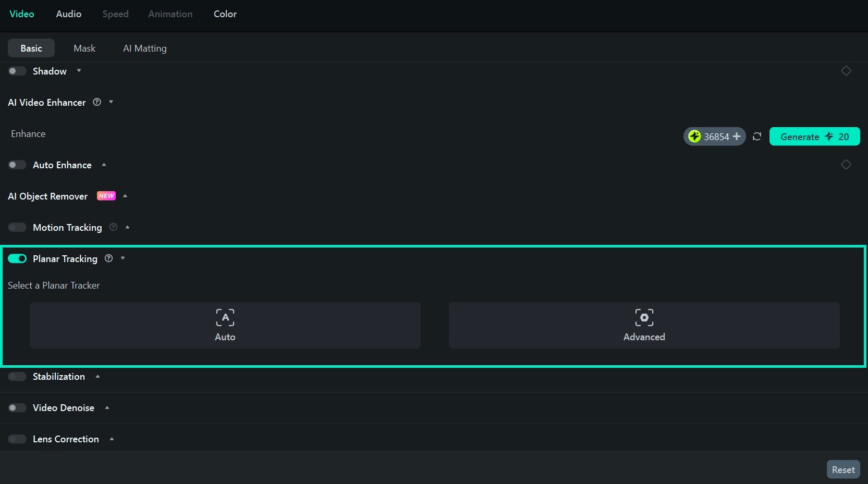The width and height of the screenshot is (868, 484).
Task: Reset all video settings
Action: 843,469
